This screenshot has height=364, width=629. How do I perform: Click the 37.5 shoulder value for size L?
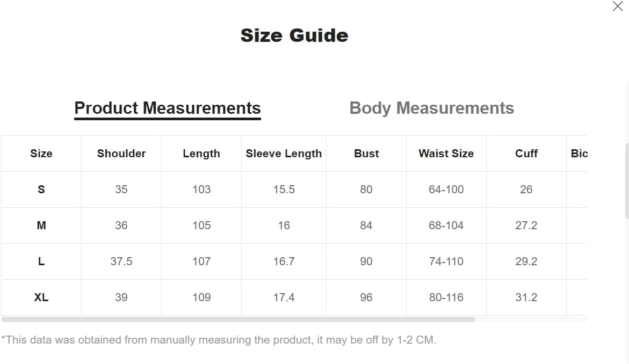tap(121, 261)
